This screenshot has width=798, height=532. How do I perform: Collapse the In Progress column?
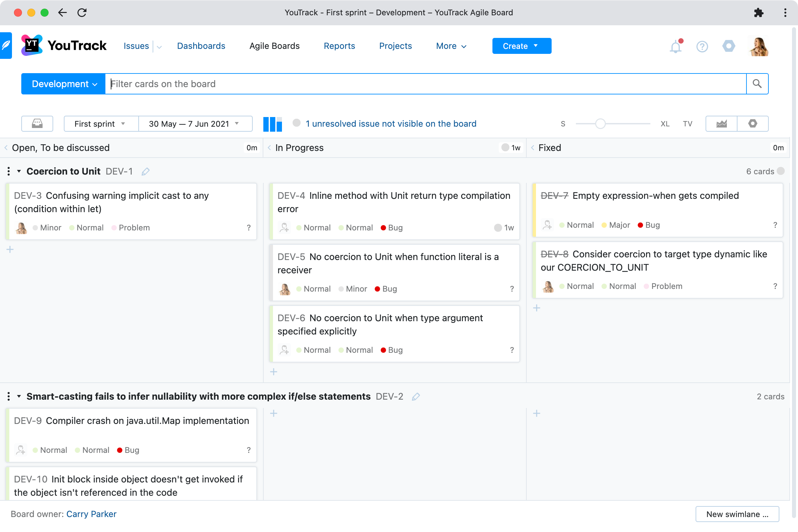[x=269, y=148]
